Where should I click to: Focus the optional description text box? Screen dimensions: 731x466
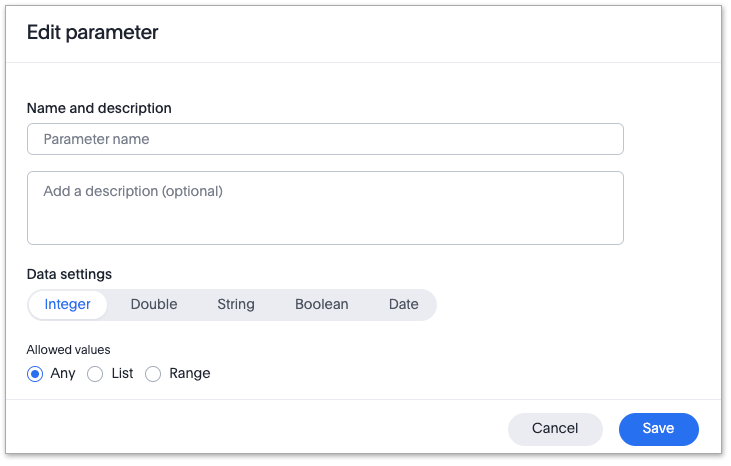pyautogui.click(x=325, y=208)
